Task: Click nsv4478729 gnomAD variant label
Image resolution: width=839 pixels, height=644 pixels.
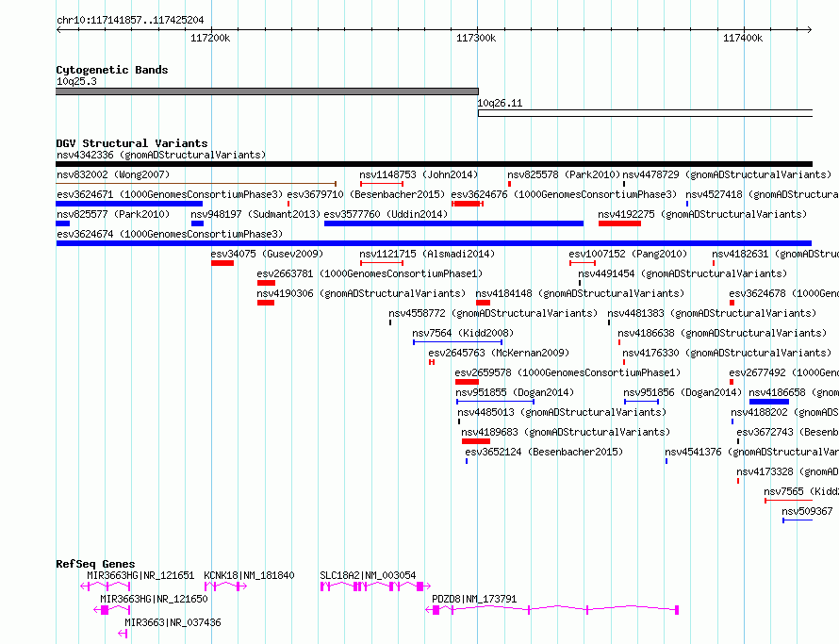Action: click(x=727, y=175)
